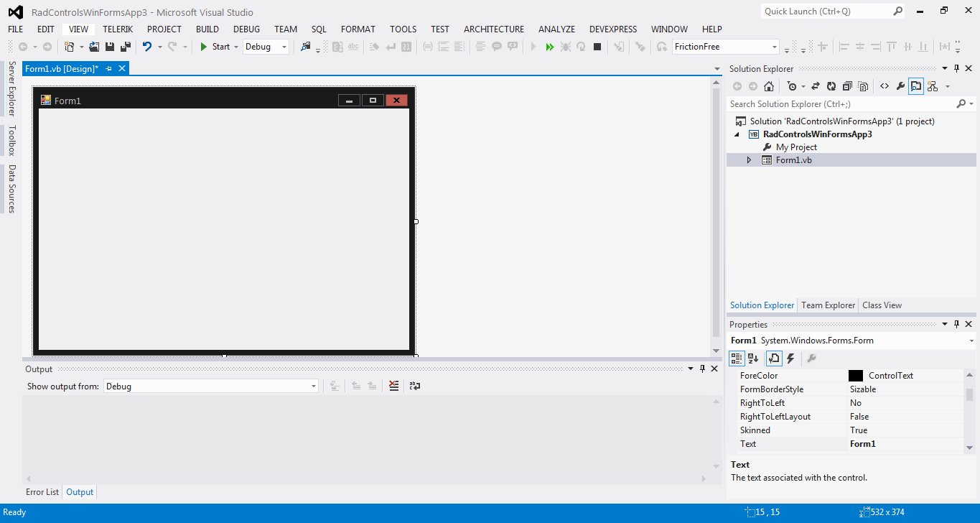
Task: Switch to the Class View tab
Action: 882,305
